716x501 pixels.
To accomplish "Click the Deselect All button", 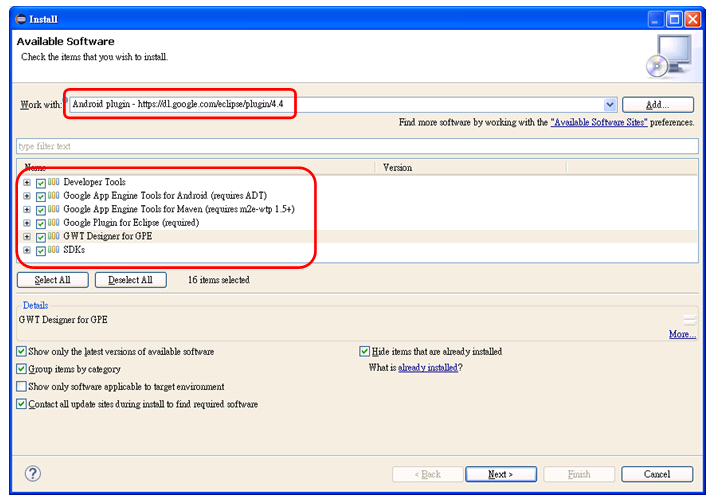I will click(x=131, y=280).
